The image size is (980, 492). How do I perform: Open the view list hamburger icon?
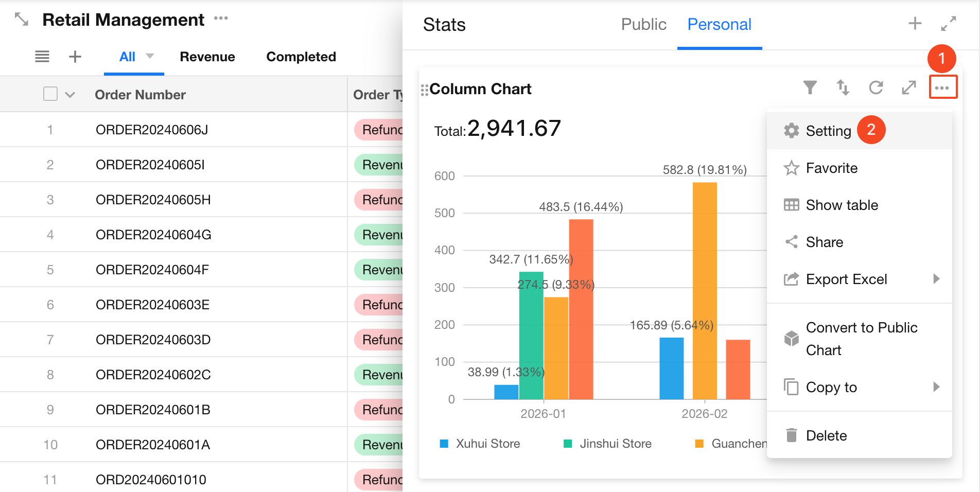[x=42, y=57]
